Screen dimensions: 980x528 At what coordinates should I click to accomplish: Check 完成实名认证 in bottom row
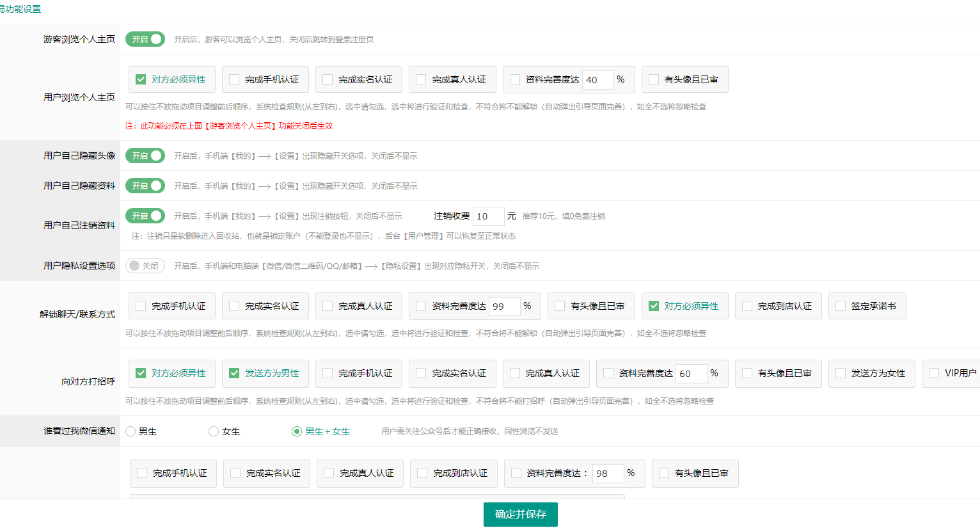(x=235, y=473)
